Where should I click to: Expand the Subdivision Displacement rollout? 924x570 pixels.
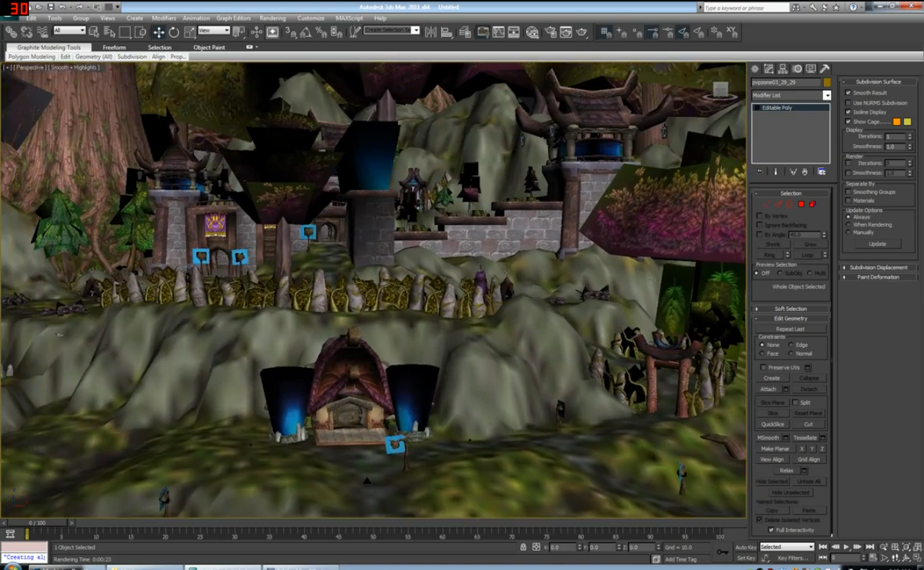[x=878, y=268]
